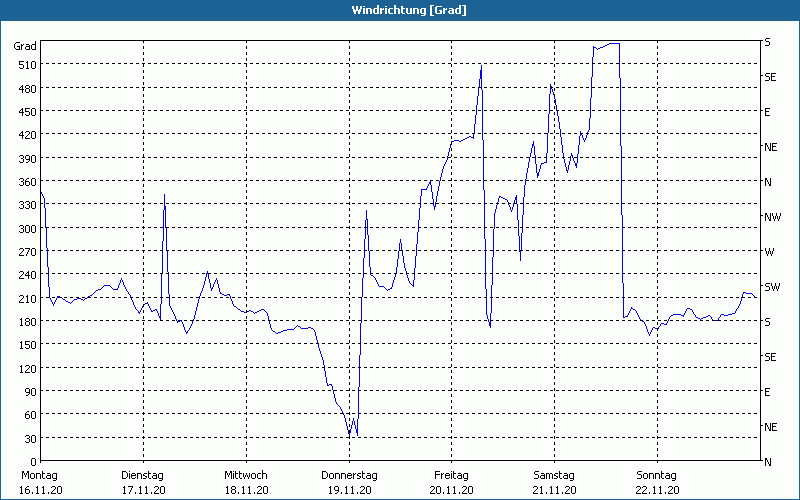The height and width of the screenshot is (500, 800).
Task: Click the y-axis value 30
Action: click(30, 439)
